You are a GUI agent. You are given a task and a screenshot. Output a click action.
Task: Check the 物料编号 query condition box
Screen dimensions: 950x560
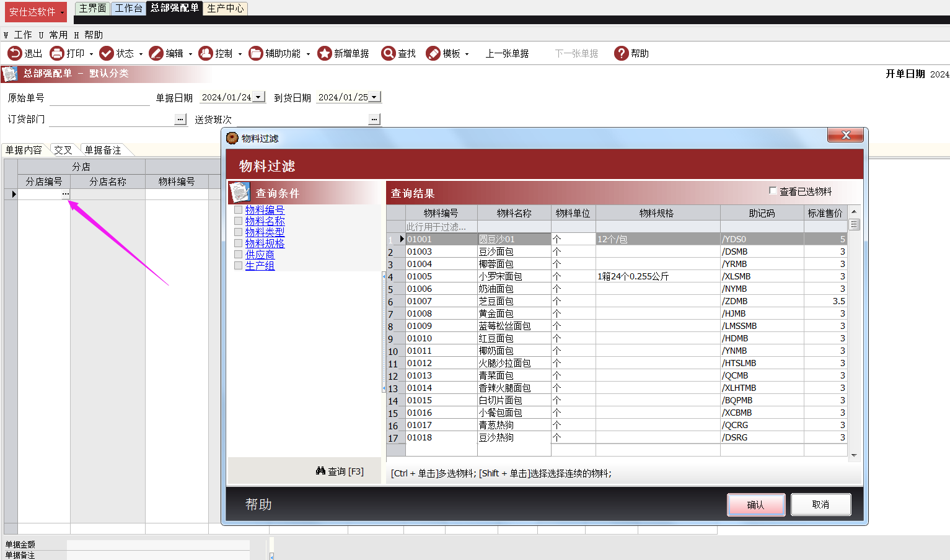[239, 210]
